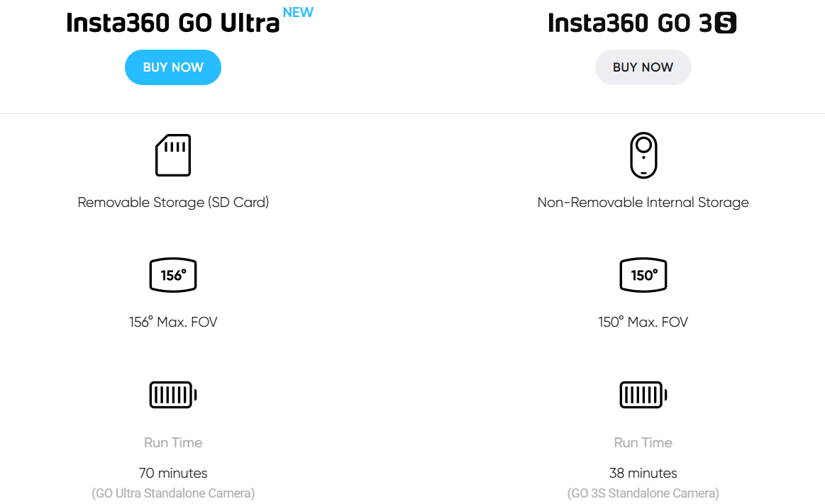825x504 pixels.
Task: Click the removable SD card storage icon
Action: pyautogui.click(x=172, y=155)
